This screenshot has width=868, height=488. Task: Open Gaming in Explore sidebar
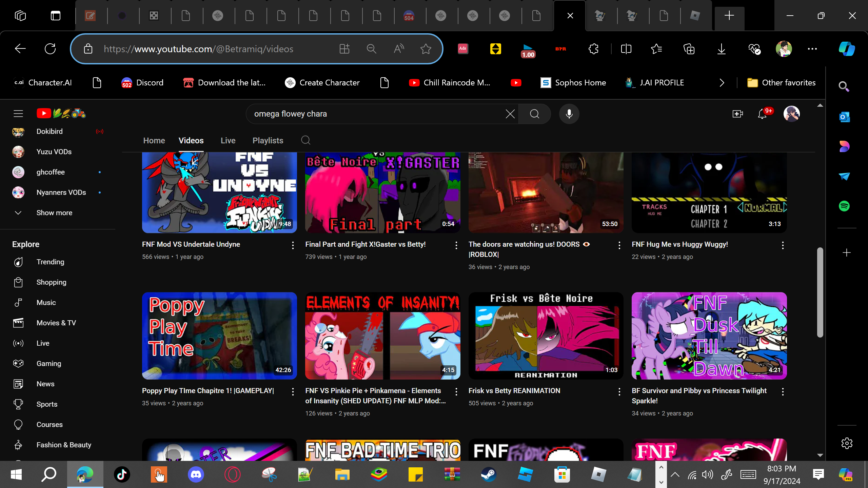point(49,364)
